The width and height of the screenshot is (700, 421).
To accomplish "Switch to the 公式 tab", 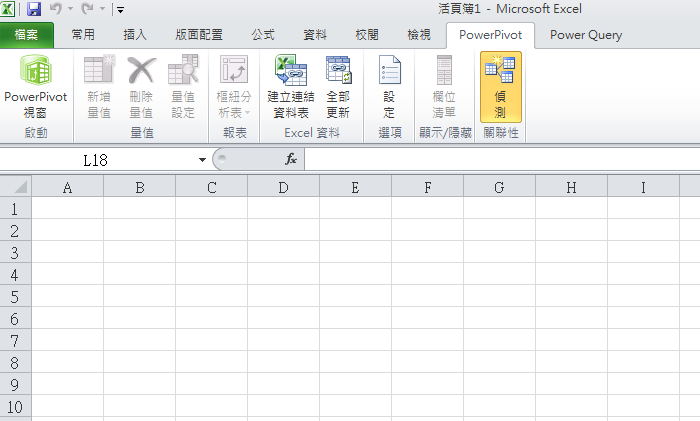I will click(262, 35).
